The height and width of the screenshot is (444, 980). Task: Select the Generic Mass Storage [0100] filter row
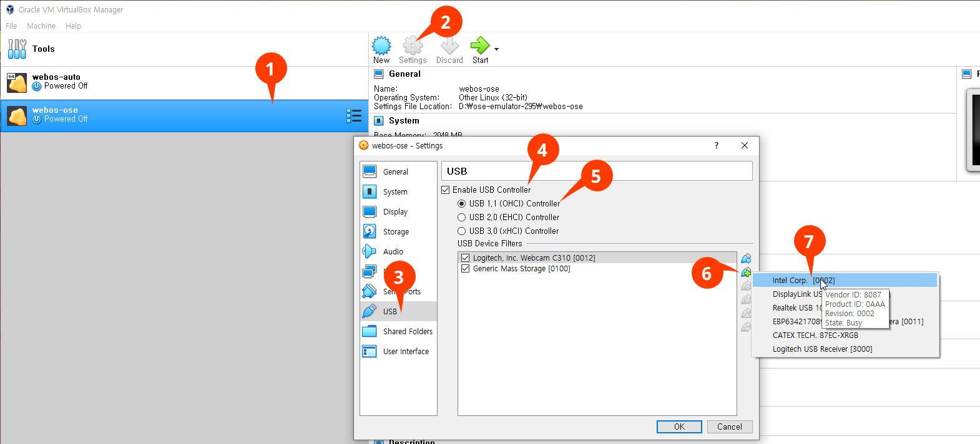point(597,269)
